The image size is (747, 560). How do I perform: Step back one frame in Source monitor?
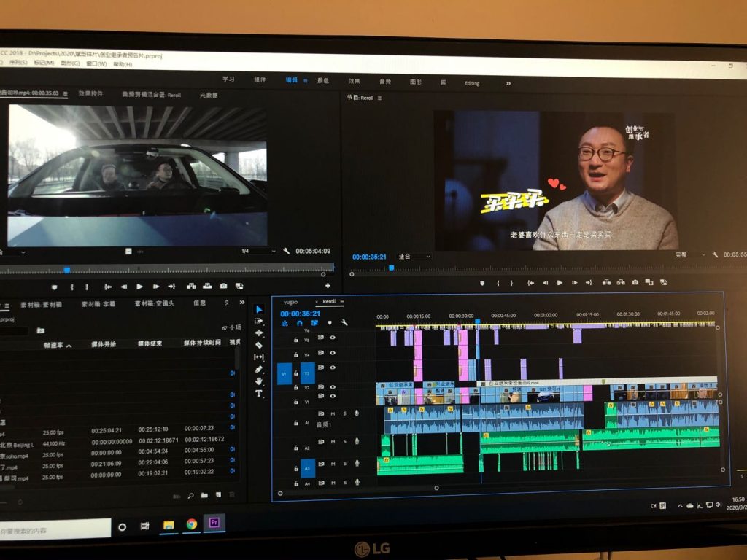click(124, 287)
